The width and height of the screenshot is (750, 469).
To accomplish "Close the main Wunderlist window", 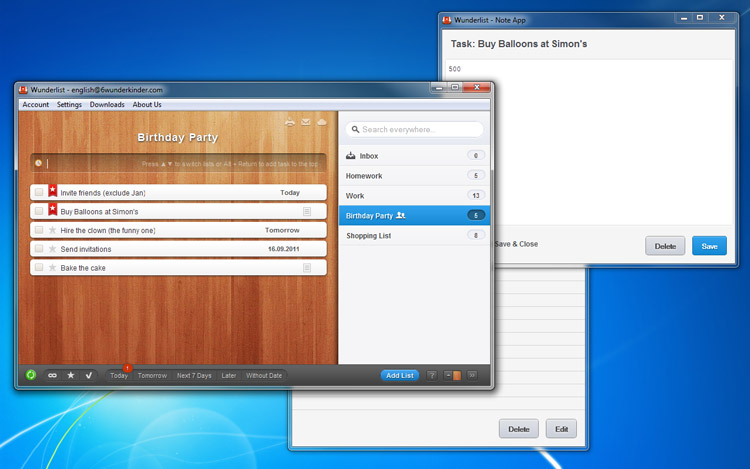I will click(x=477, y=87).
